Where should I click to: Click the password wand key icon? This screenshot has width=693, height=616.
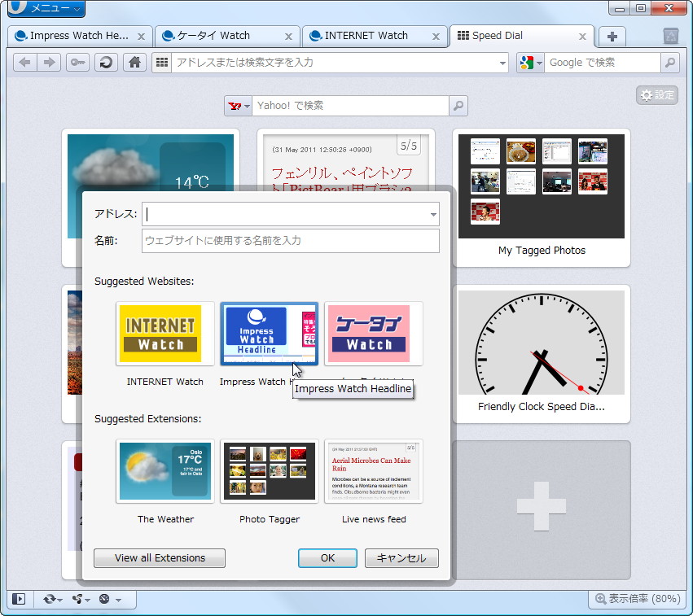pos(78,63)
